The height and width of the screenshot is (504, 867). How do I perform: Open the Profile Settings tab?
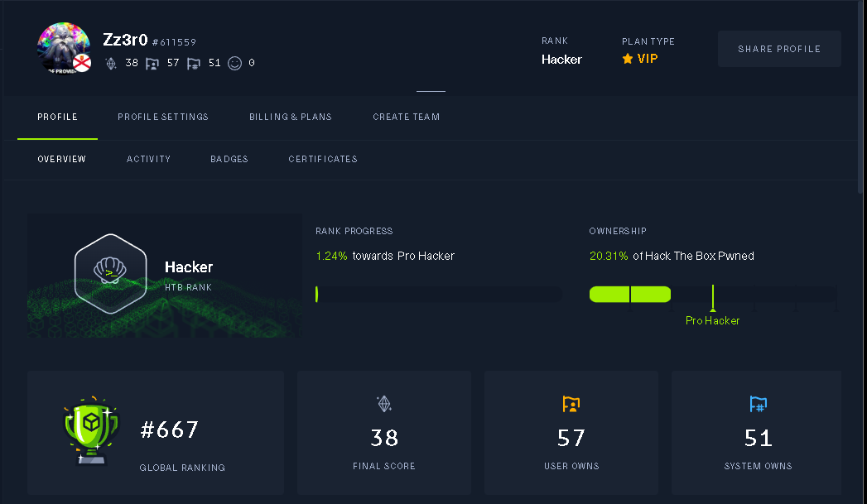pos(163,118)
